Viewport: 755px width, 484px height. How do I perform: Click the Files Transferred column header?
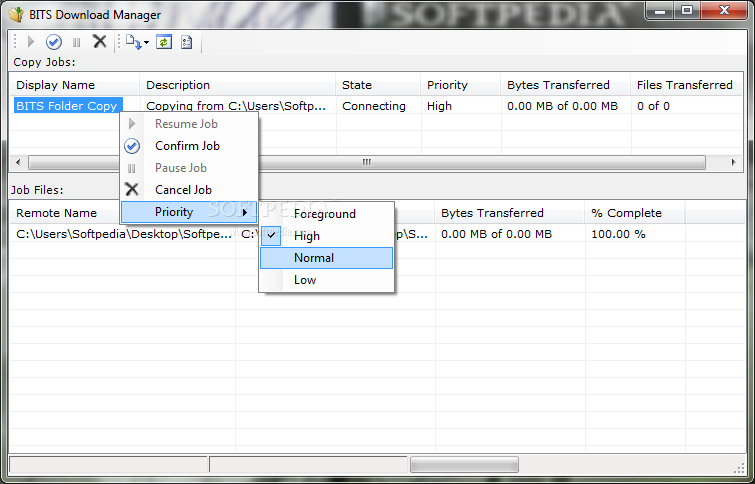coord(687,85)
